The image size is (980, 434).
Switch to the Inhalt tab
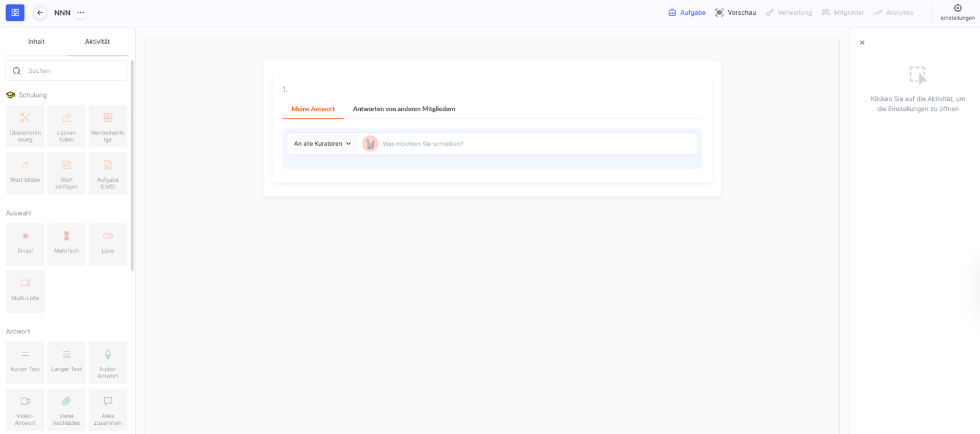(36, 42)
